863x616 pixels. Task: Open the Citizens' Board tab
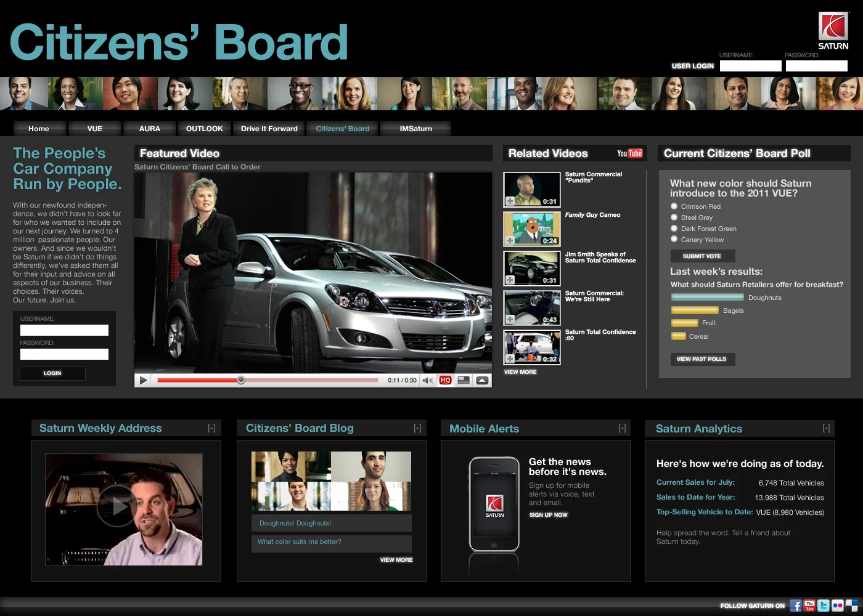pyautogui.click(x=343, y=129)
